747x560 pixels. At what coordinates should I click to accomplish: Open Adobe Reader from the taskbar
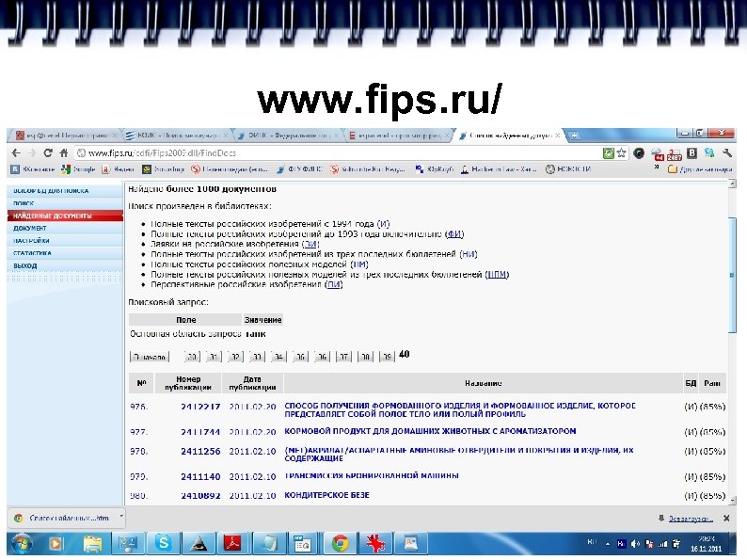pyautogui.click(x=233, y=544)
